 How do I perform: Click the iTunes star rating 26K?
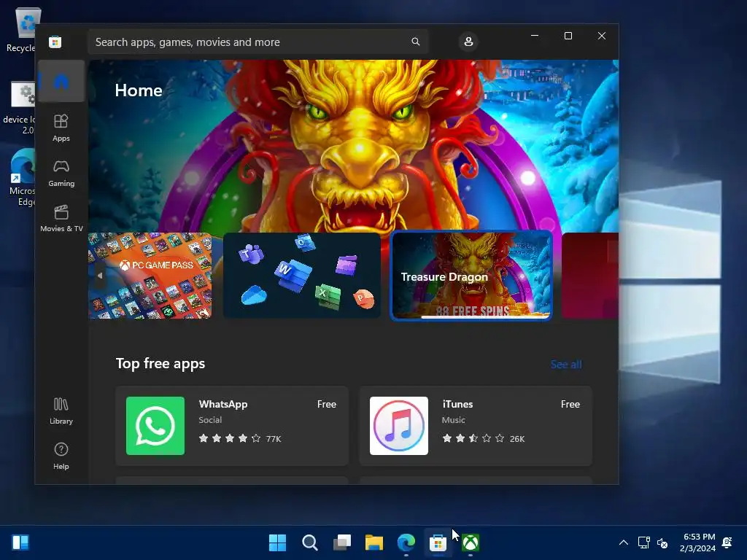(484, 438)
